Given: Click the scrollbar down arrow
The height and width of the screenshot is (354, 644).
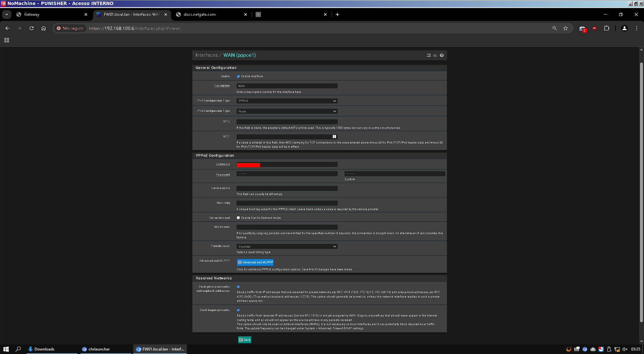Looking at the screenshot, I should coord(641,341).
